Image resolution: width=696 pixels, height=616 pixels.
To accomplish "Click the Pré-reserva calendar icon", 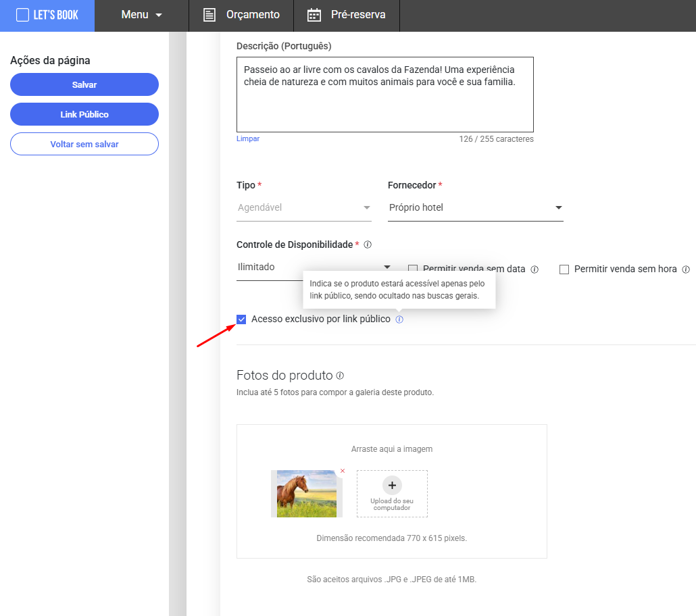I will (314, 15).
